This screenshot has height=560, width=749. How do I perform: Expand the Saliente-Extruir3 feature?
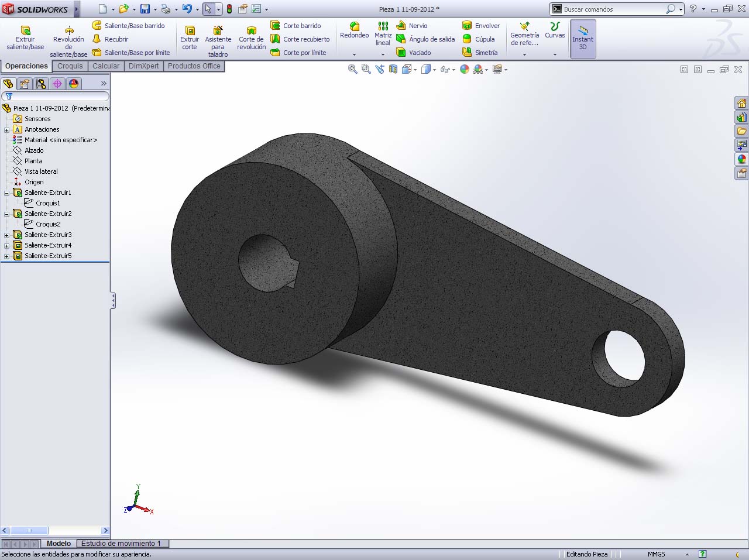pyautogui.click(x=7, y=235)
